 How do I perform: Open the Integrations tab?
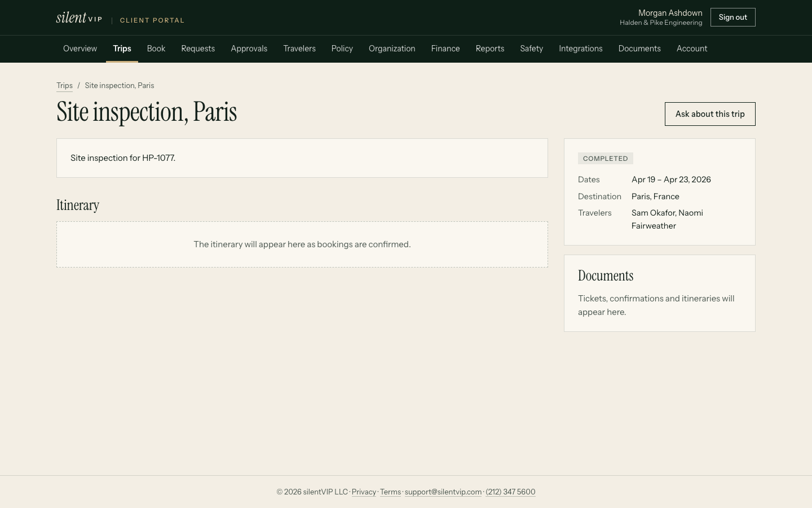pyautogui.click(x=581, y=49)
